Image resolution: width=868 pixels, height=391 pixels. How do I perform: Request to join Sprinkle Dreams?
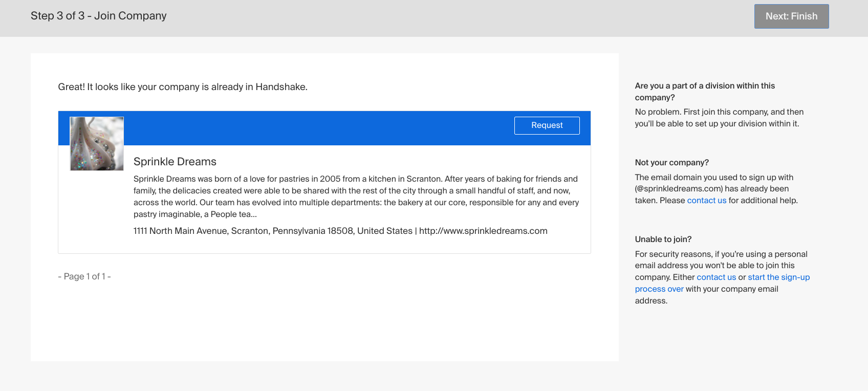[x=547, y=125]
